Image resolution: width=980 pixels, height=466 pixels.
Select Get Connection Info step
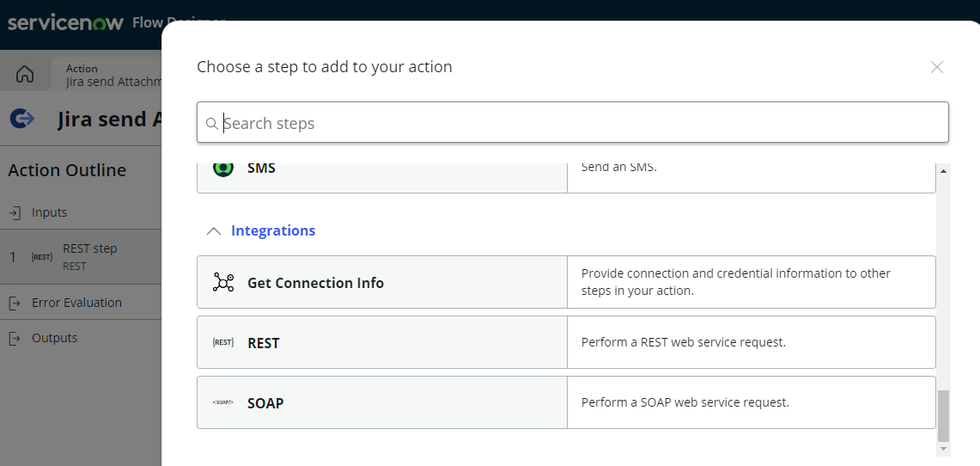[x=381, y=282]
